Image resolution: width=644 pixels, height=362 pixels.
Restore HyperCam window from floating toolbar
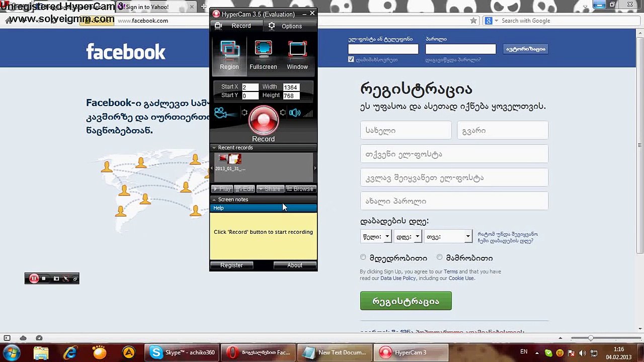click(75, 279)
